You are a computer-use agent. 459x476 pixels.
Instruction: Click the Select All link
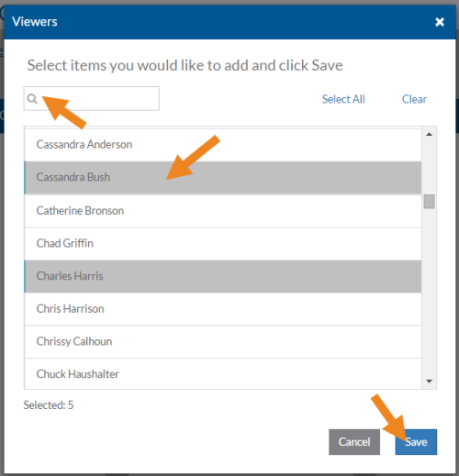click(343, 99)
